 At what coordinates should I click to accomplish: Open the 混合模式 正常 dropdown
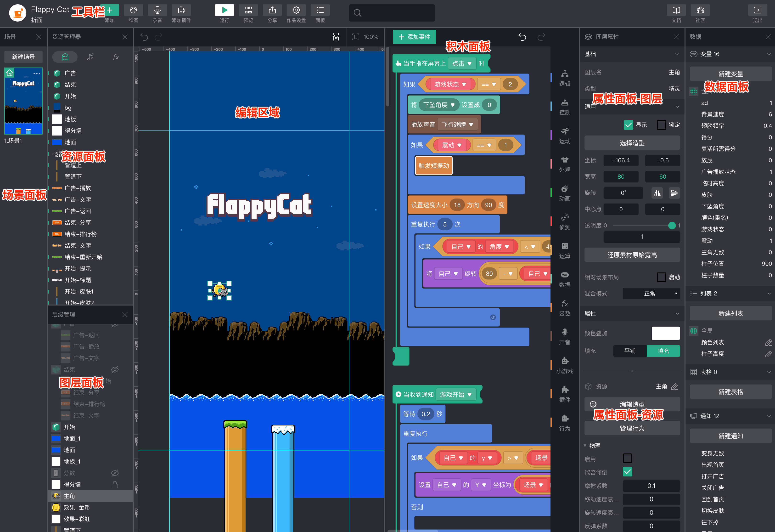pos(651,294)
